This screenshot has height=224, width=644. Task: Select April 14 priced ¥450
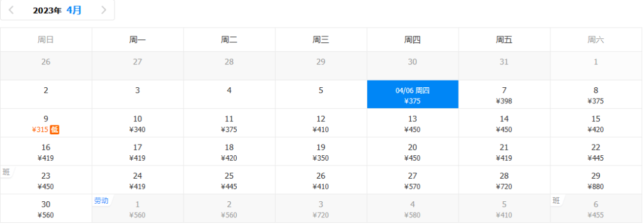pyautogui.click(x=504, y=122)
